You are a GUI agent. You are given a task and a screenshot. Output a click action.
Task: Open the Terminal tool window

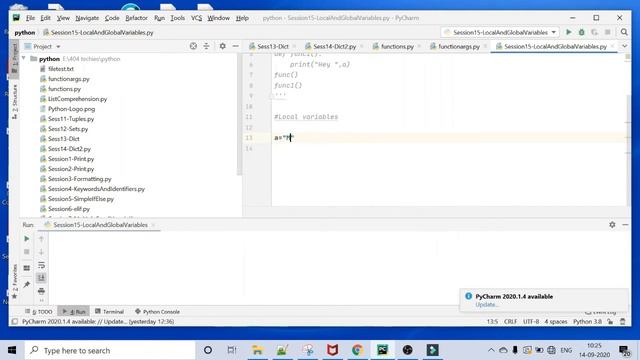pyautogui.click(x=109, y=311)
